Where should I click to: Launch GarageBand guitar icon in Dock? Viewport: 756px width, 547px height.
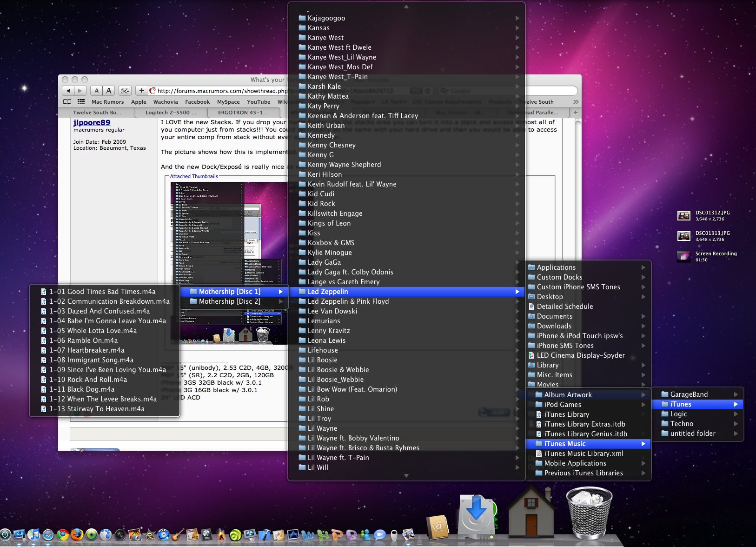click(178, 535)
